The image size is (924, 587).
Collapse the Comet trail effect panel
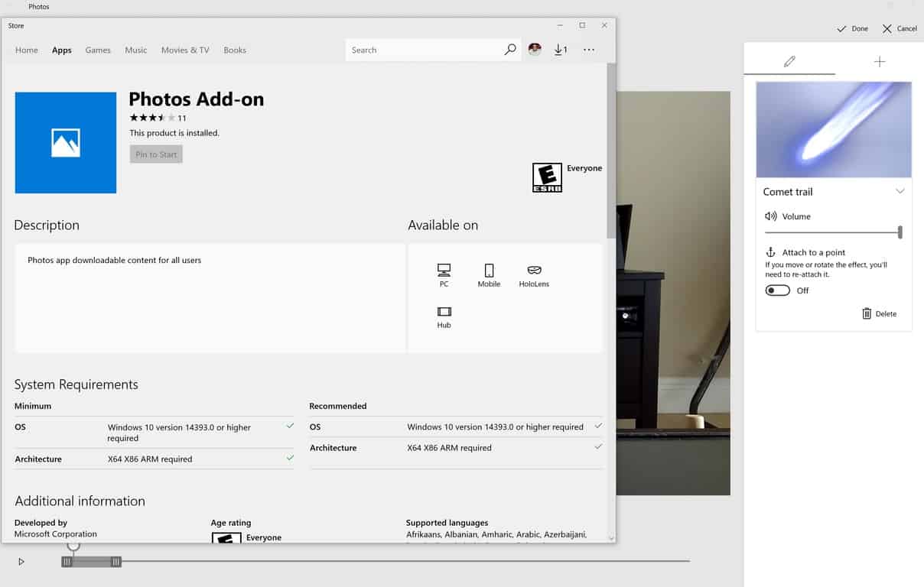coord(900,192)
